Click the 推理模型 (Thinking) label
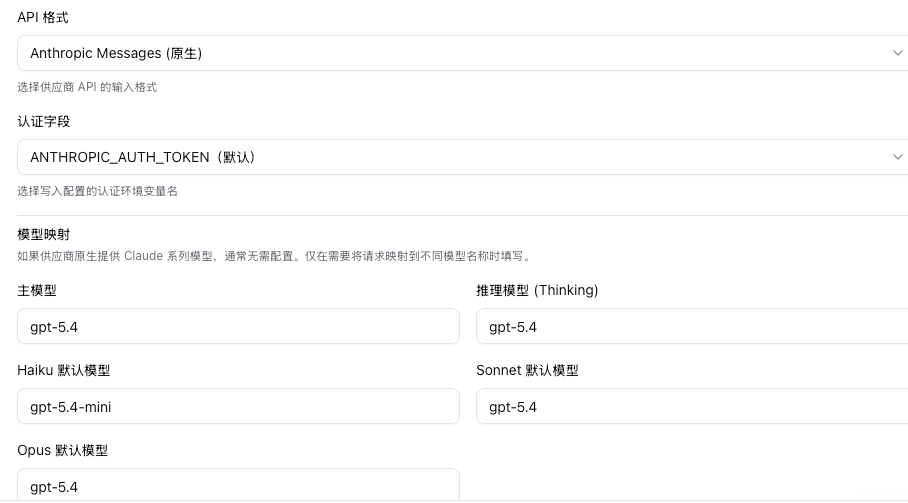The image size is (908, 503). (x=537, y=291)
